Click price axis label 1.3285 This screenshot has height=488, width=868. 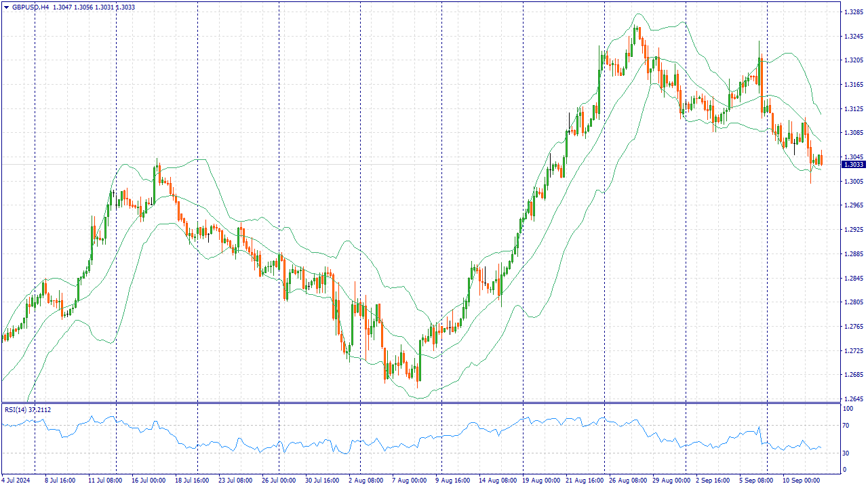[853, 12]
